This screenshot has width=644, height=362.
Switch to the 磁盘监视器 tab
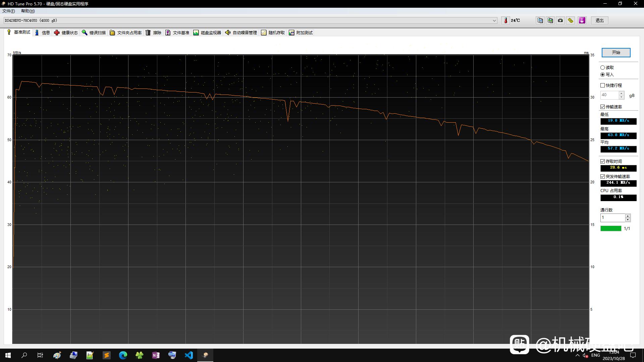pos(207,33)
